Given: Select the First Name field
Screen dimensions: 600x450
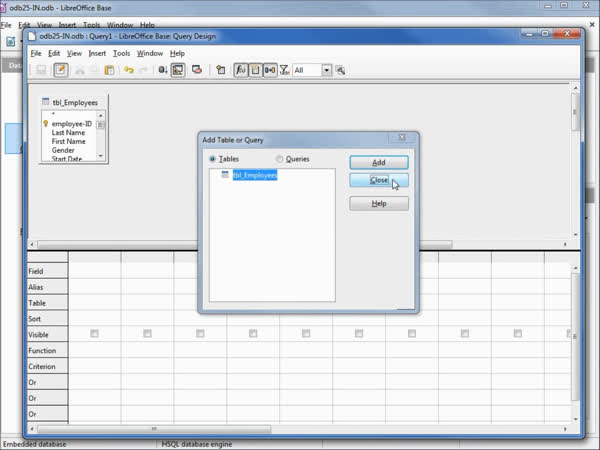Looking at the screenshot, I should 68,141.
